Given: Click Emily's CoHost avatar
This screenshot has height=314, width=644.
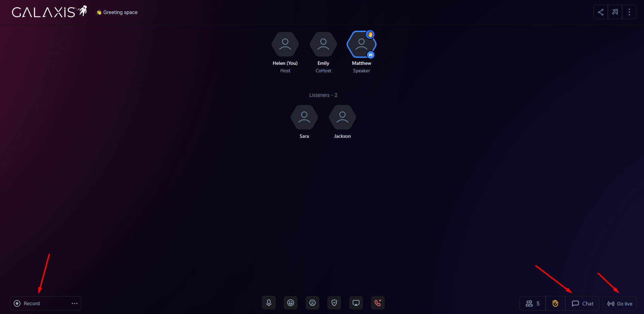Looking at the screenshot, I should pyautogui.click(x=323, y=45).
